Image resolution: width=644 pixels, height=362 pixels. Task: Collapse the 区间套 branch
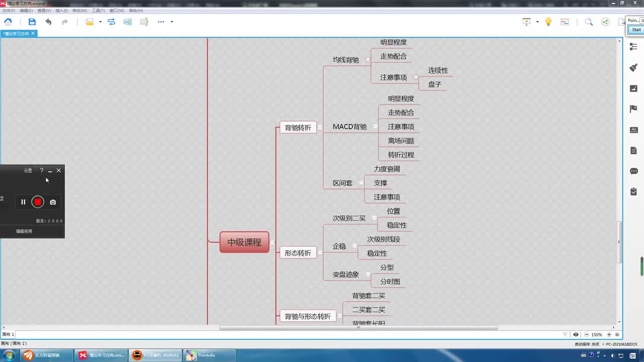tap(361, 183)
